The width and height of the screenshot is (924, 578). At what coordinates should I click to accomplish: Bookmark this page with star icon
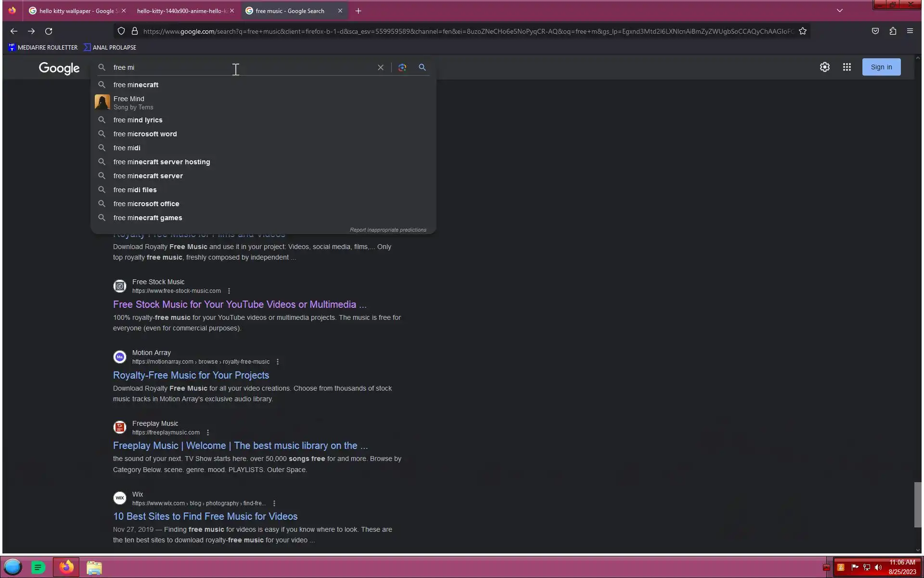[x=802, y=31]
